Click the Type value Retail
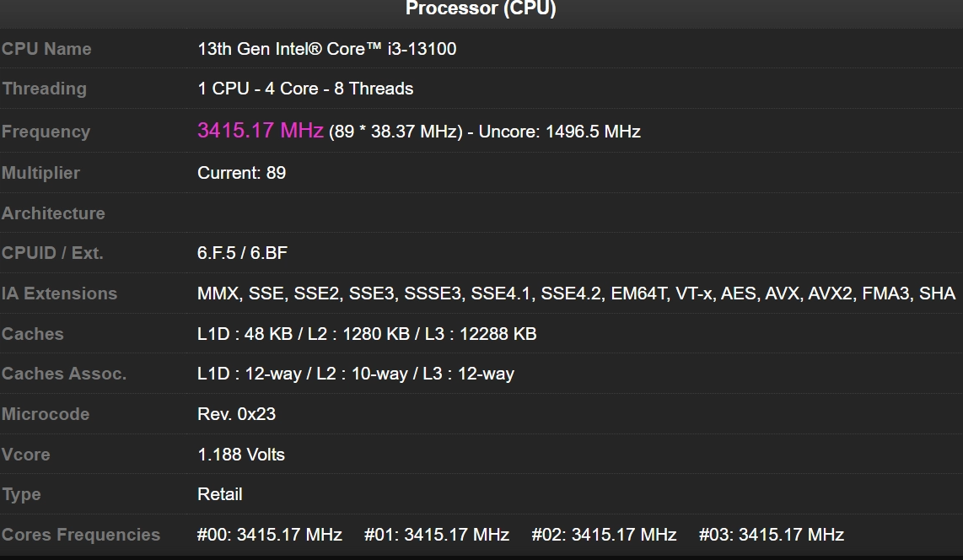Screen dimensions: 963x560 pos(220,494)
